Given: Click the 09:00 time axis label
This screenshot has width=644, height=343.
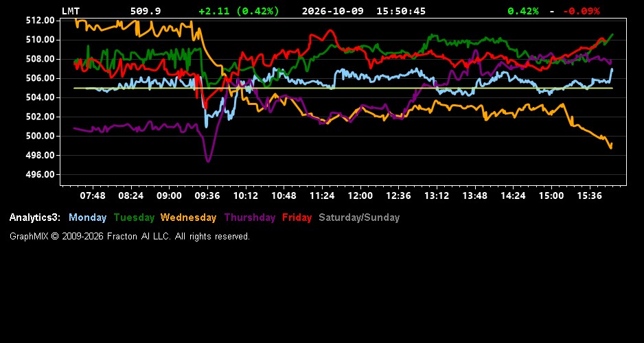Looking at the screenshot, I should (x=169, y=196).
